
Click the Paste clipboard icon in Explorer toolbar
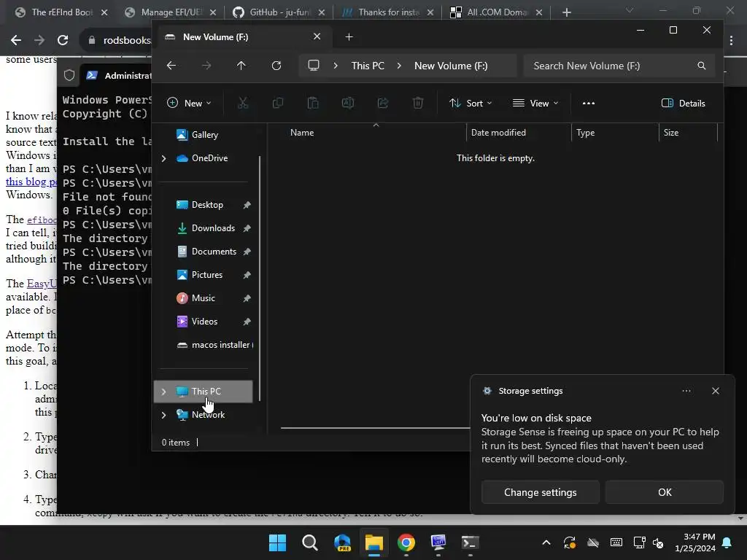tap(313, 103)
